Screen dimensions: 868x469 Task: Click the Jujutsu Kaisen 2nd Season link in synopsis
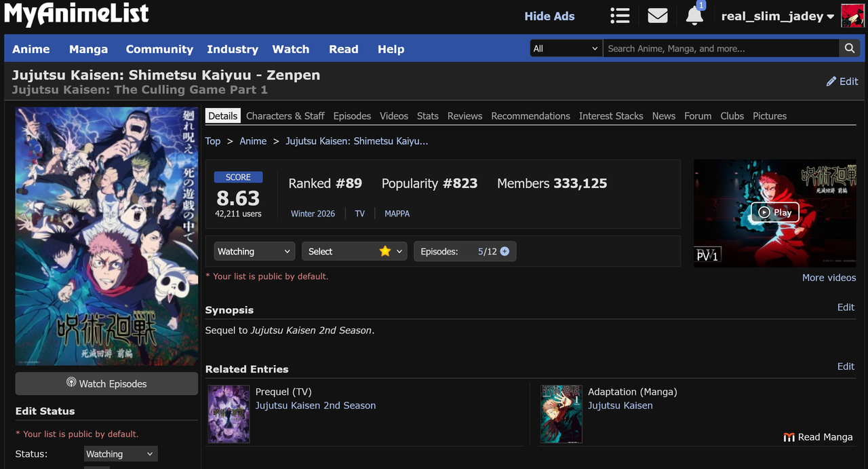pyautogui.click(x=311, y=331)
